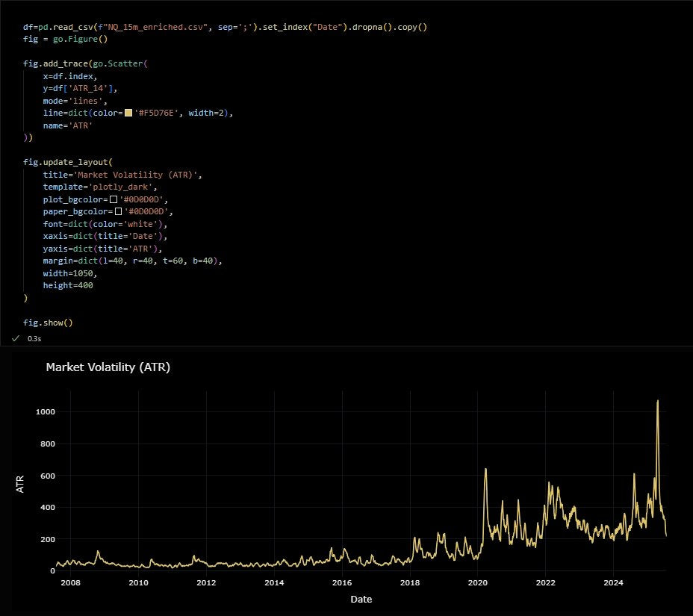
Task: Click the "font=dict(color='white')" code line
Action: pyautogui.click(x=105, y=224)
